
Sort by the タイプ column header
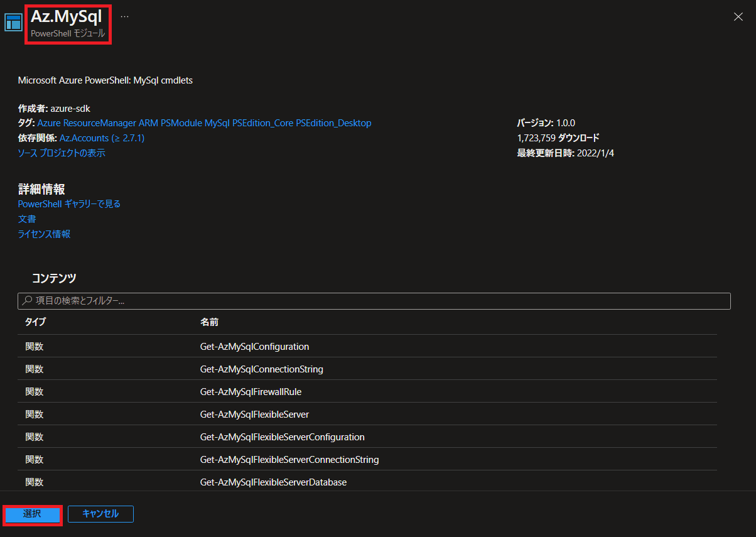click(x=36, y=322)
